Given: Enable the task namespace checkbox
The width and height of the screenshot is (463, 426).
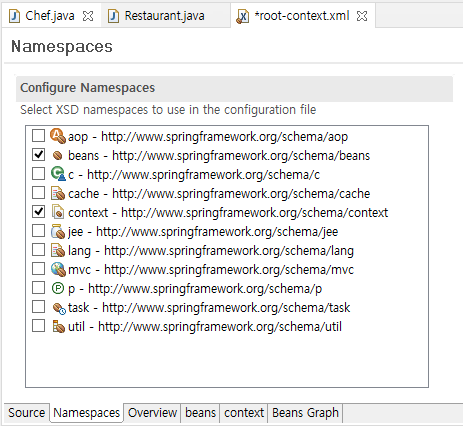Looking at the screenshot, I should (x=38, y=307).
